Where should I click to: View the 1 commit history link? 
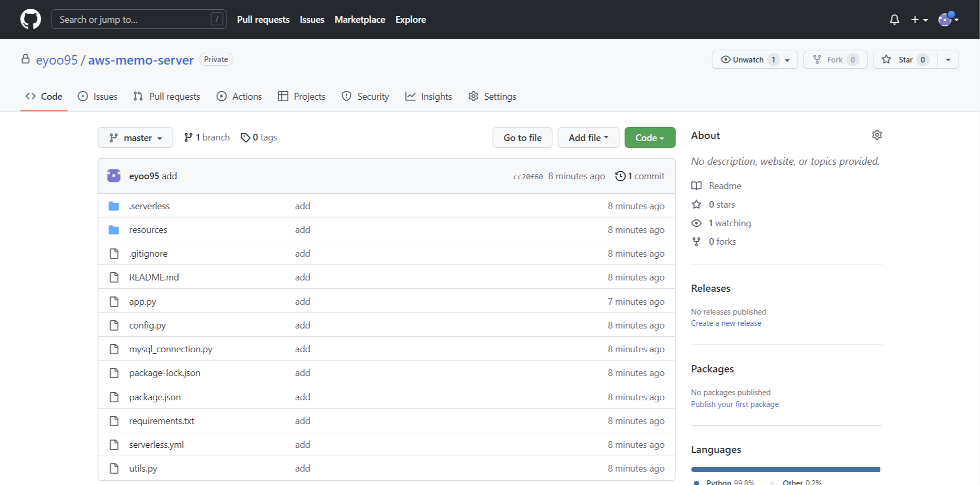[x=640, y=176]
